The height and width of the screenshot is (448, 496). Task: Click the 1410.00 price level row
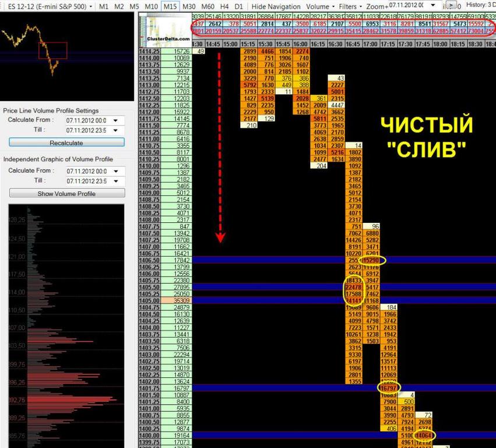[149, 166]
